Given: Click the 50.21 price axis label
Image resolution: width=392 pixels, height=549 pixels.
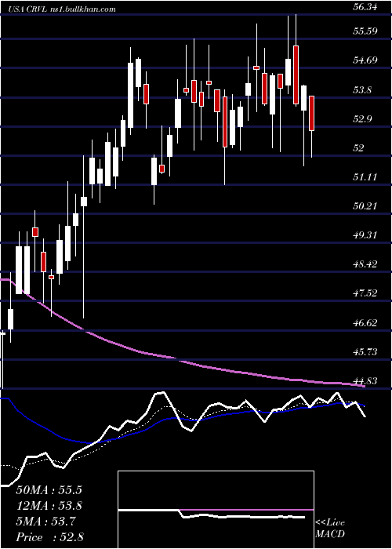Looking at the screenshot, I should click(x=365, y=205).
